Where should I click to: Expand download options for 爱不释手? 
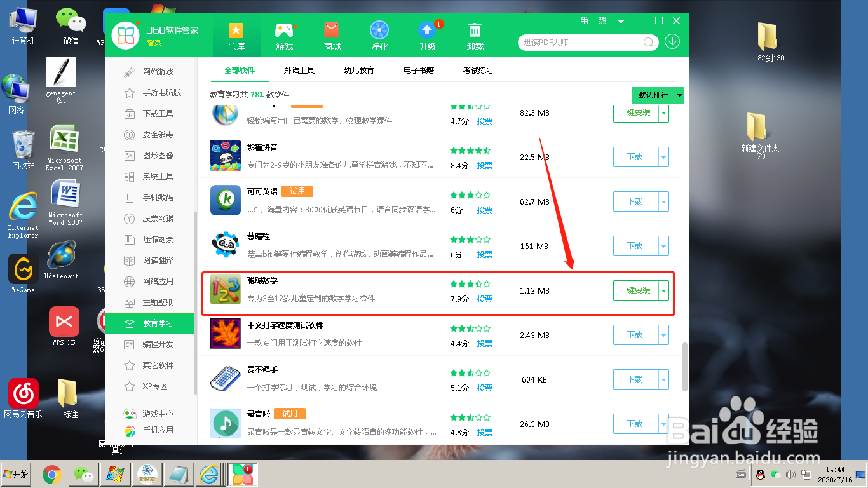(x=664, y=379)
